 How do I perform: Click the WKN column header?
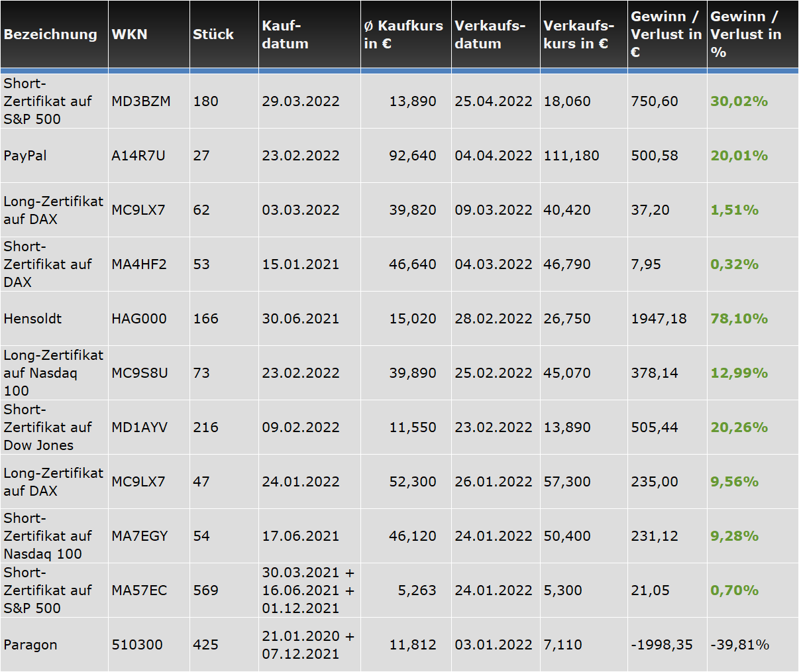click(x=129, y=34)
